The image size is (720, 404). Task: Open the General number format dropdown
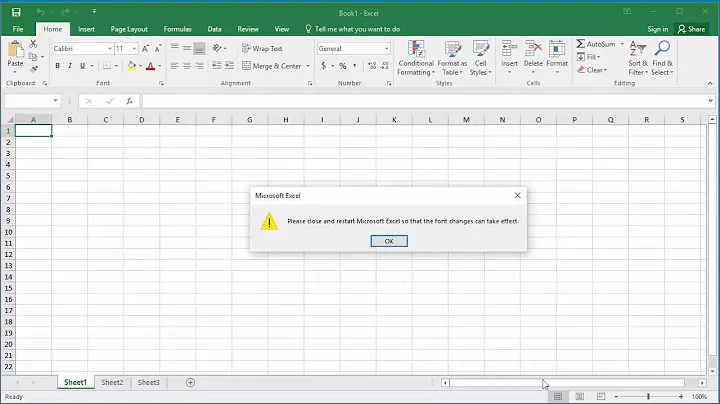click(x=386, y=49)
